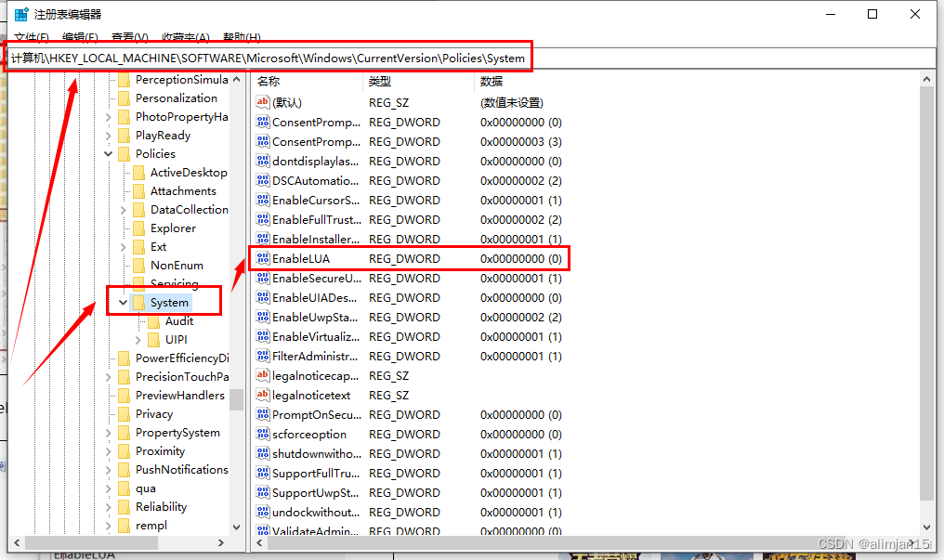
Task: Click the EnableLUA DWORD value icon
Action: click(x=263, y=259)
